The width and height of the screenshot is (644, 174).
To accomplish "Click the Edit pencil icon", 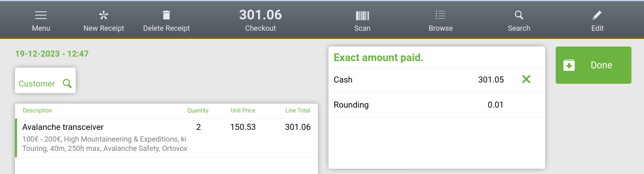I will (597, 15).
